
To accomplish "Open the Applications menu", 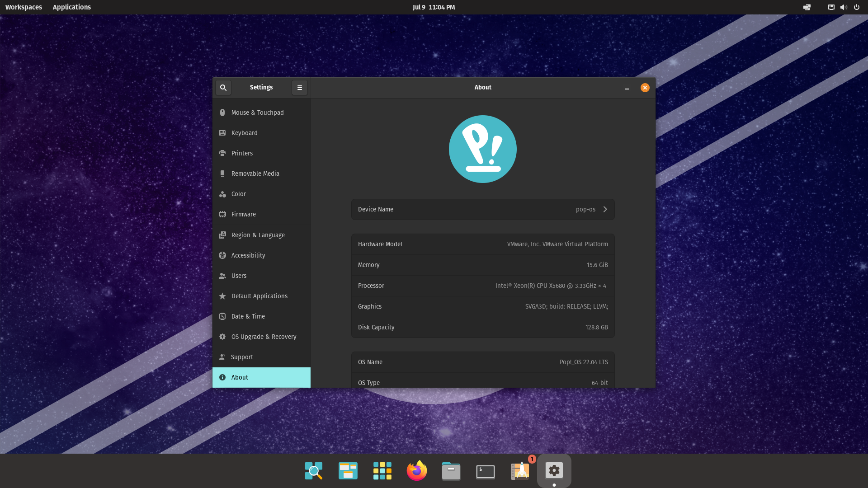I will point(71,7).
